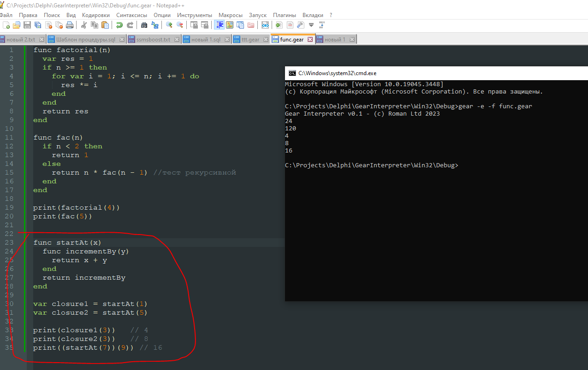Close the func.gear tab

[310, 40]
